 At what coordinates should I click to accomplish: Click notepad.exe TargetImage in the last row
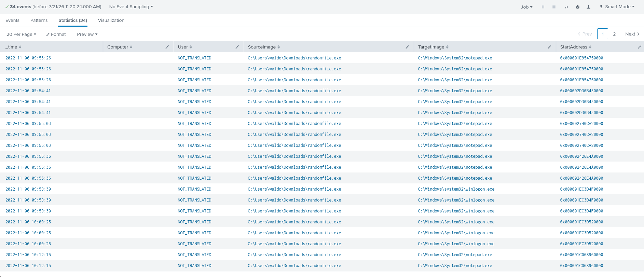455,266
